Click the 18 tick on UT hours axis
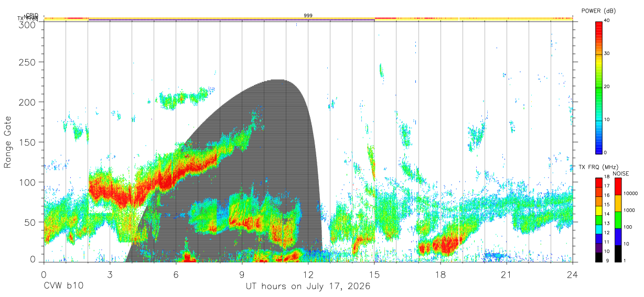This screenshot has width=644, height=297. point(441,274)
